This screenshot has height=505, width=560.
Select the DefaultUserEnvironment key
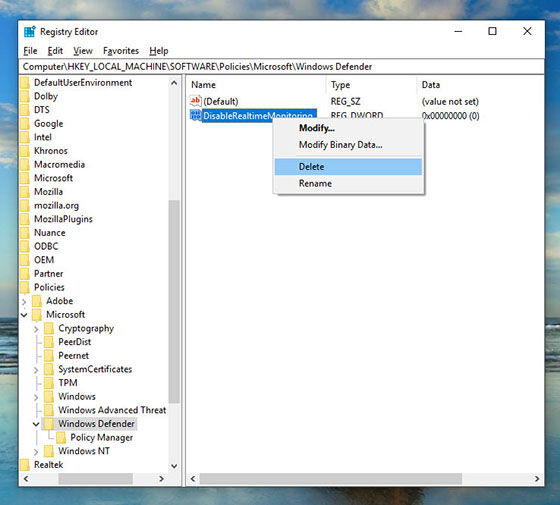coord(83,82)
